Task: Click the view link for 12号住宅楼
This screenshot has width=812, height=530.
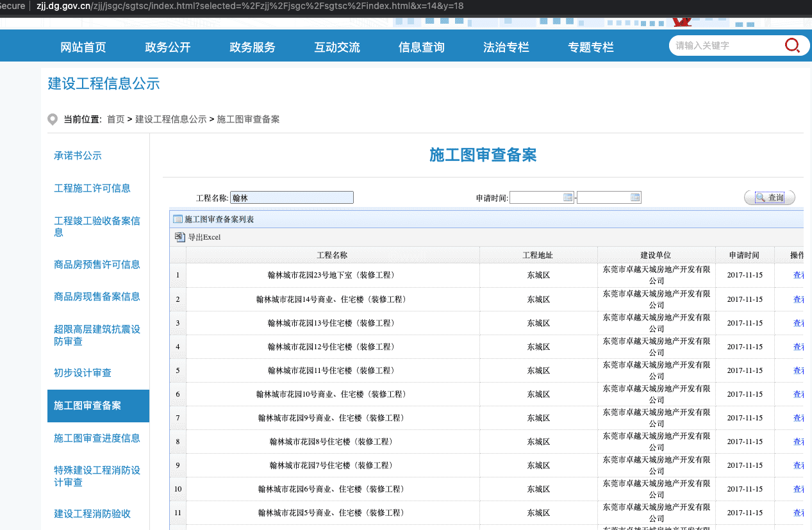Action: point(799,347)
